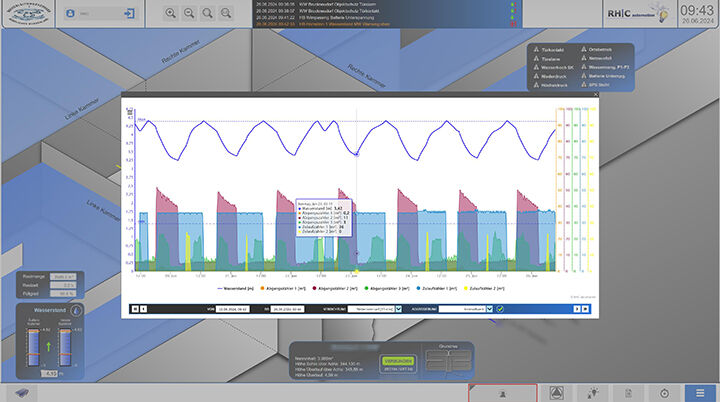Click the orange highlighted alarm message line
This screenshot has height=402, width=720.
click(x=323, y=24)
